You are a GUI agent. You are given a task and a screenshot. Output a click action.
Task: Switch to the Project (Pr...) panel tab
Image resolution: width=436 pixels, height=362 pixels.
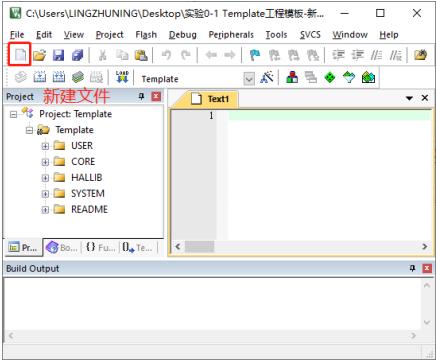coord(23,248)
